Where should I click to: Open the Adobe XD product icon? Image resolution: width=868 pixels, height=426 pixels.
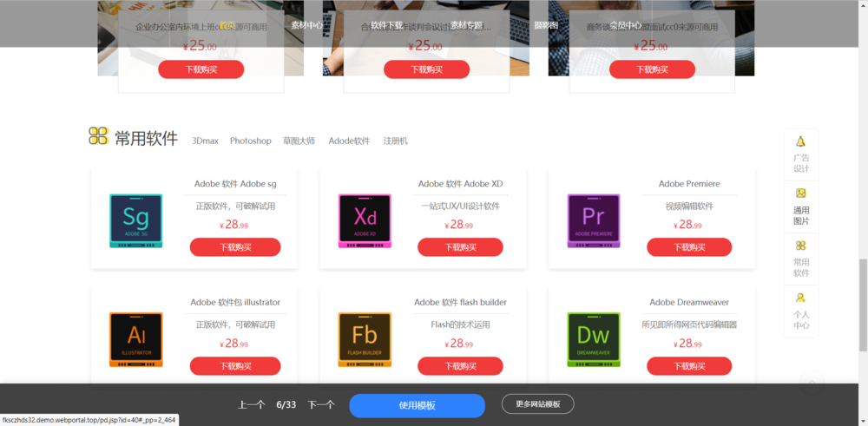coord(365,220)
